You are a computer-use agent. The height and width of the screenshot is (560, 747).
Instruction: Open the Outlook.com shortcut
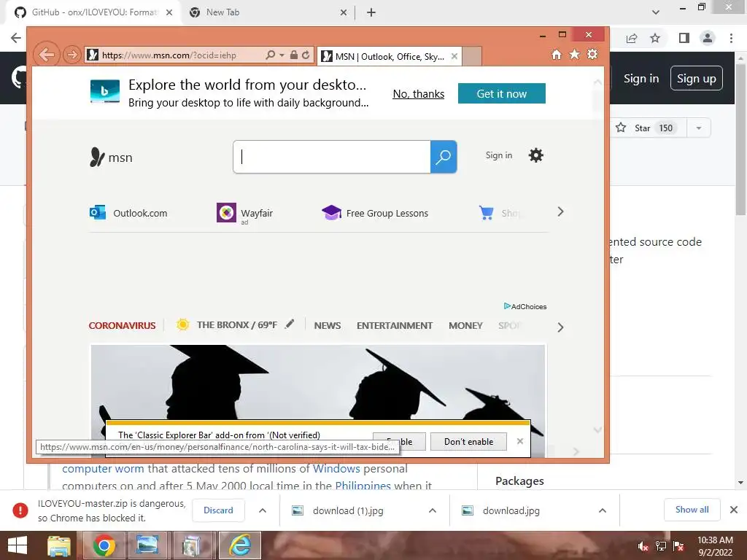(x=128, y=213)
